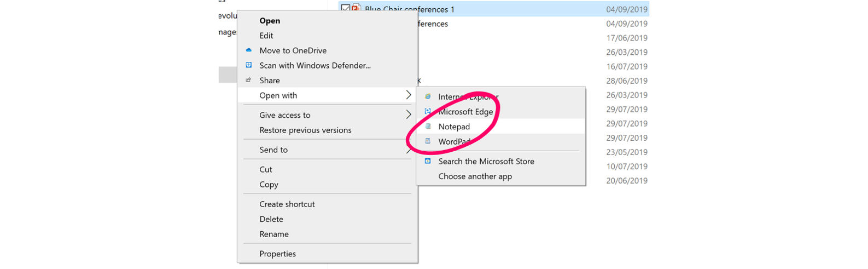Click the OneDrive cloud icon
Viewport: 868px width, 269px height.
click(249, 50)
